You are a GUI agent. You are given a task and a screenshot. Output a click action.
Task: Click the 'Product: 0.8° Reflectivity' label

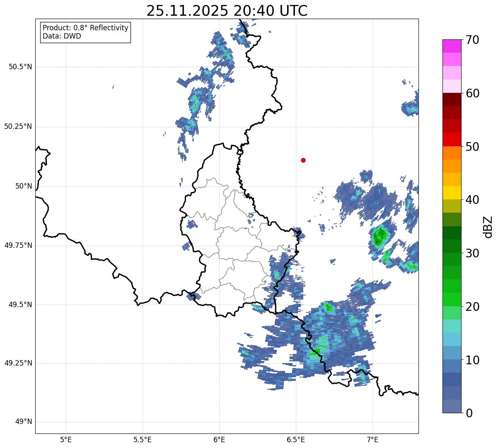pyautogui.click(x=86, y=28)
